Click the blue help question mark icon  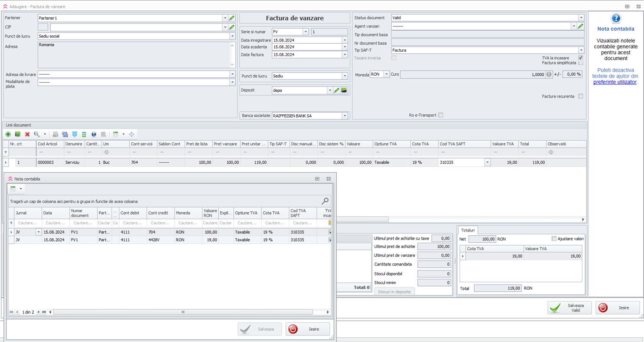tap(615, 19)
